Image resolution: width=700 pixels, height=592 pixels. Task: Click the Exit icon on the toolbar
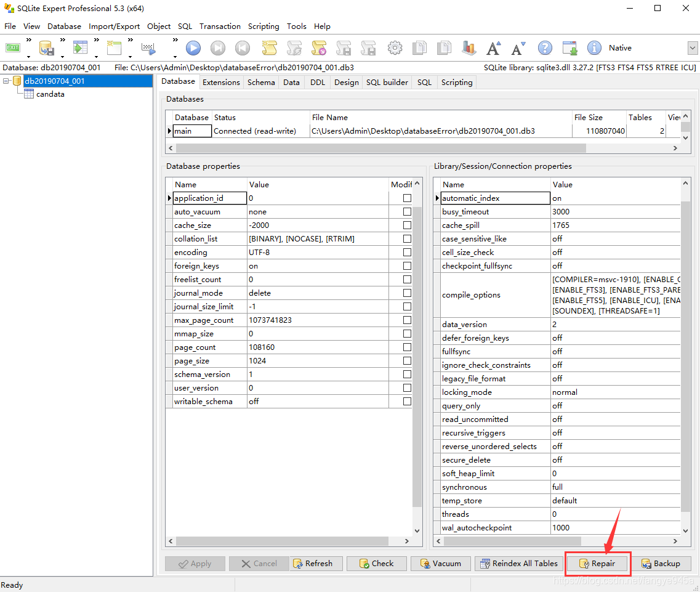pyautogui.click(x=12, y=47)
